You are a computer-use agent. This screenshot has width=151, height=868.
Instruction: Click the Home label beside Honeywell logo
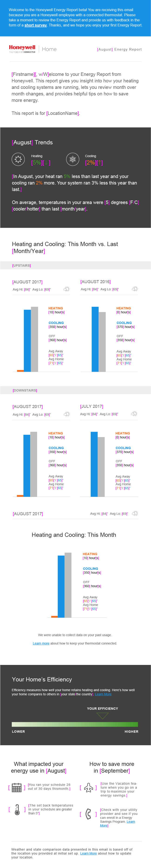[49, 49]
